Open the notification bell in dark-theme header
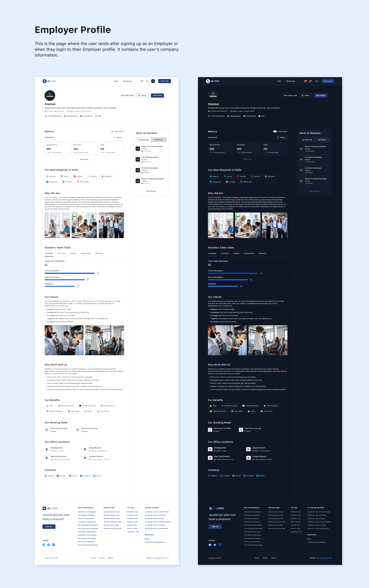 coord(310,81)
